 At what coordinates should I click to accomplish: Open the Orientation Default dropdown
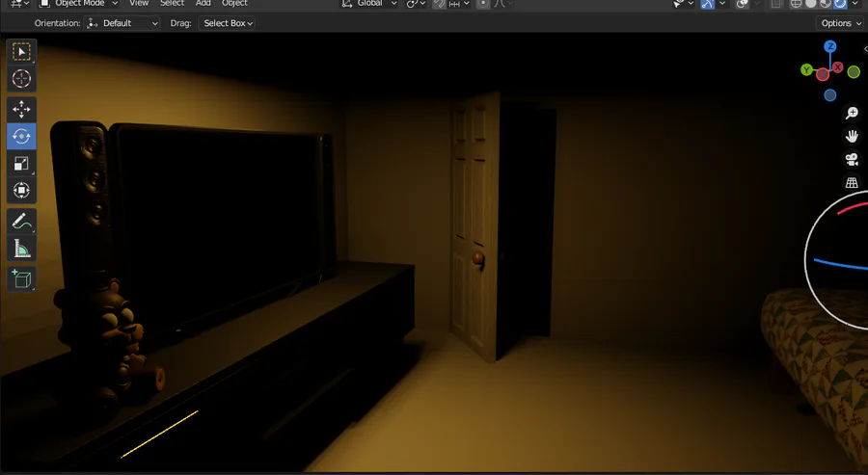(122, 23)
